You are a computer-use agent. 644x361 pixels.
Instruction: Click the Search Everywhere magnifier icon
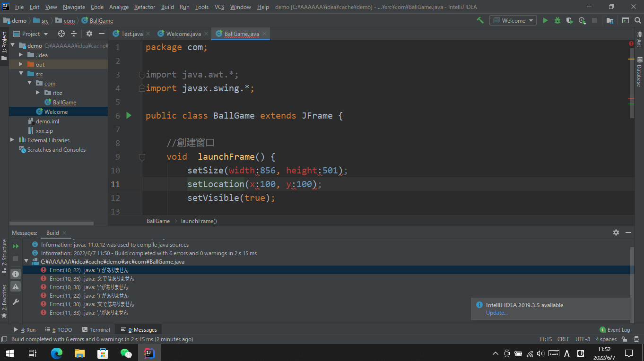[638, 20]
